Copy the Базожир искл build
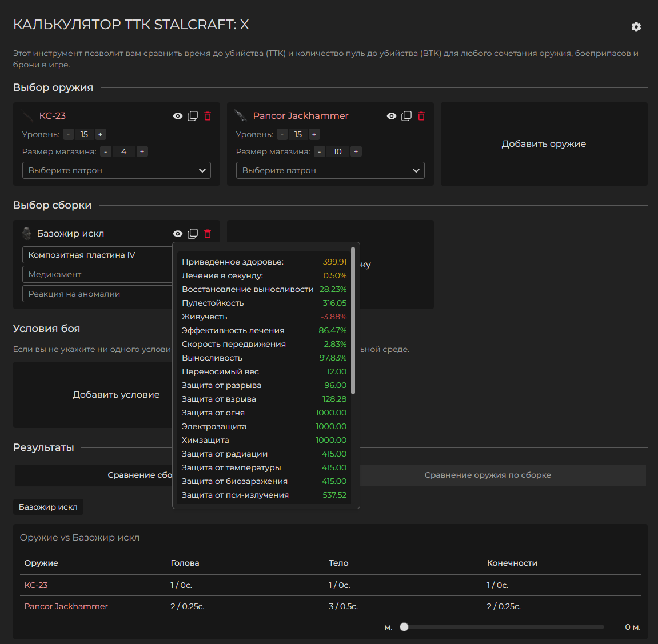Viewport: 658px width, 644px height. coord(193,234)
